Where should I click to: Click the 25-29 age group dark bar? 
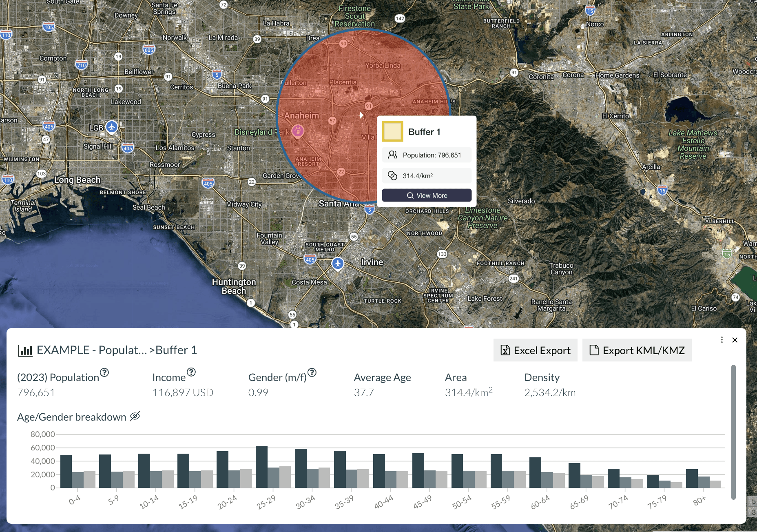(x=261, y=467)
